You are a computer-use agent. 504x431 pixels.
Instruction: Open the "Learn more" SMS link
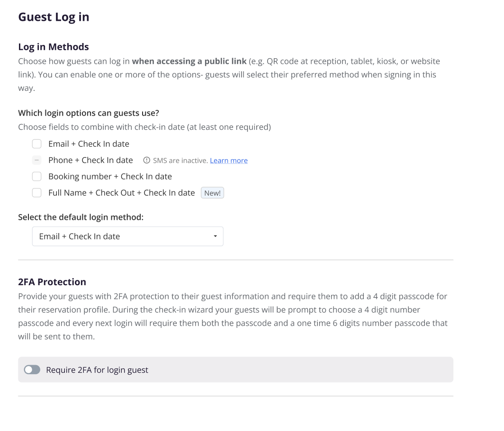[x=229, y=161]
